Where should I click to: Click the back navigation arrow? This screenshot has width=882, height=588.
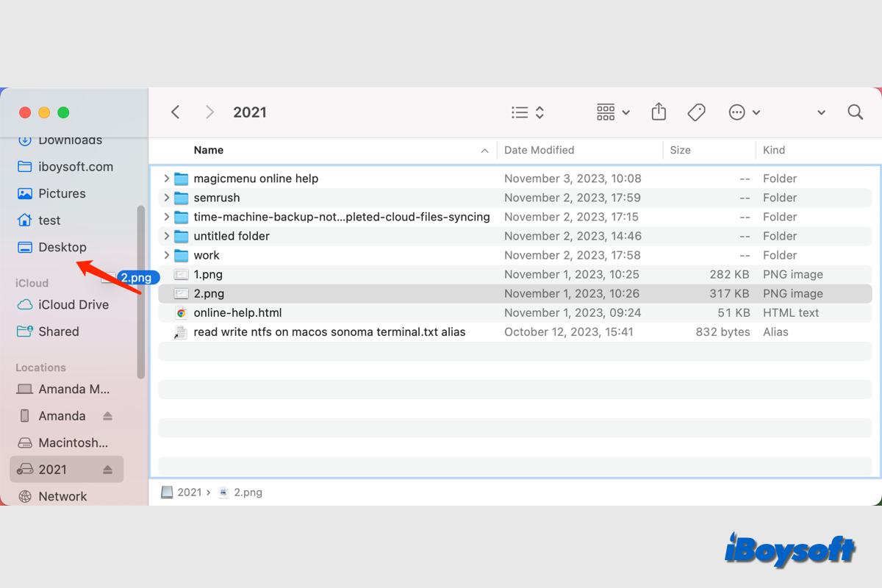click(175, 112)
